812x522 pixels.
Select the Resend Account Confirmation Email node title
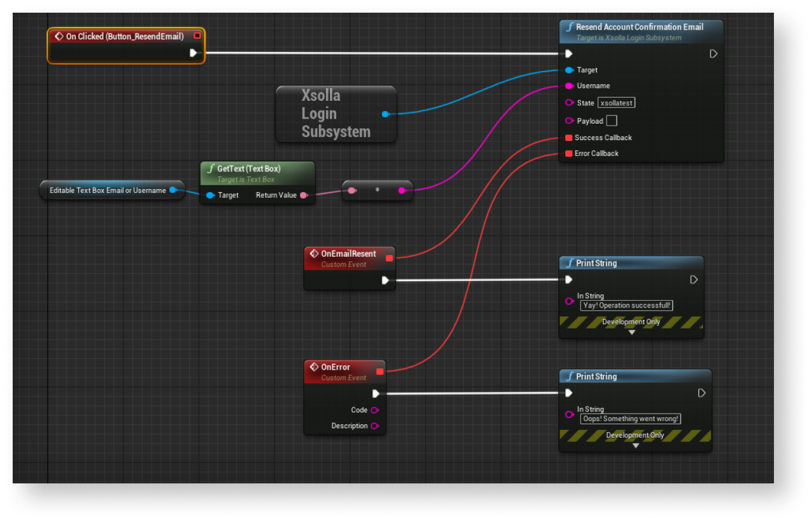pyautogui.click(x=639, y=27)
